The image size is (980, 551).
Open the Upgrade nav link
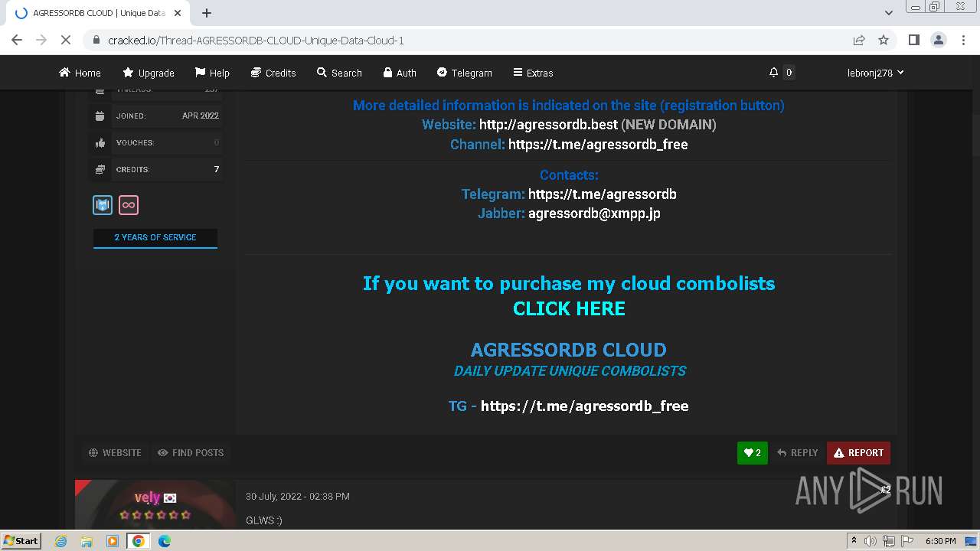(149, 73)
